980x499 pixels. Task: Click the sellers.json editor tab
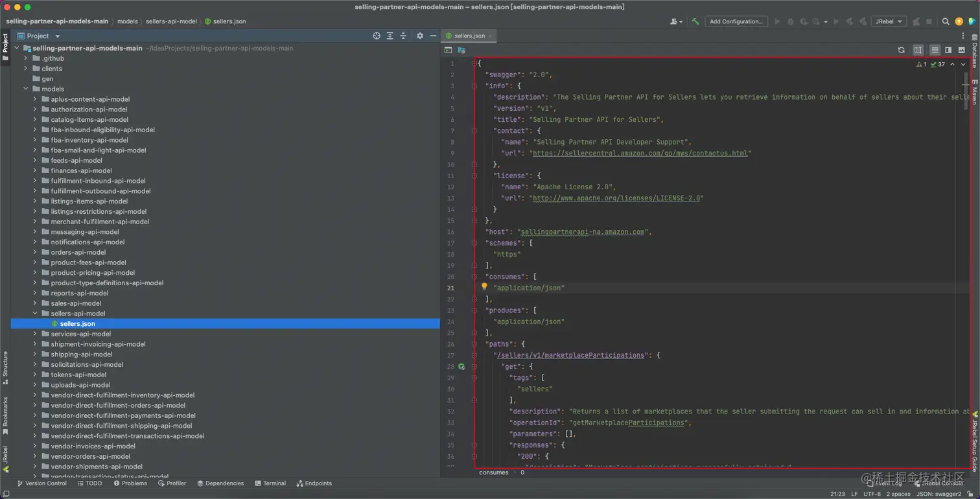pos(469,36)
